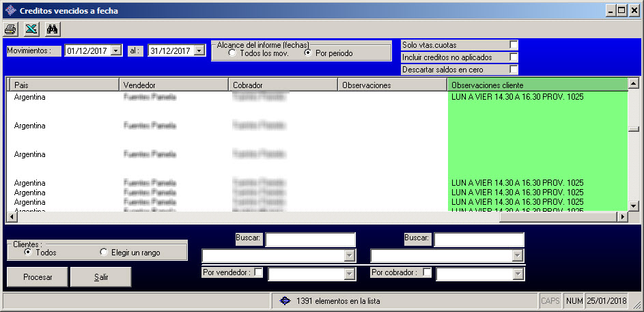Expand the Por cobrador combo box

pos(518,274)
